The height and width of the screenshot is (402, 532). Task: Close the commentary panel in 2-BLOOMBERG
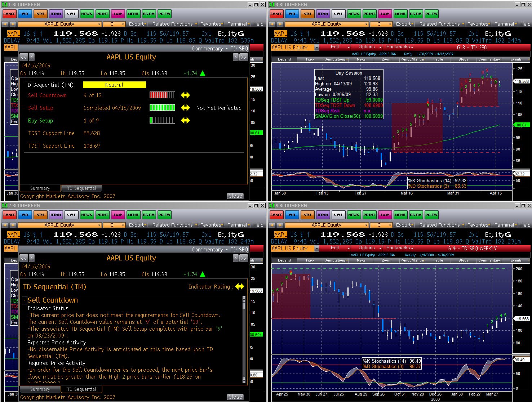click(235, 397)
